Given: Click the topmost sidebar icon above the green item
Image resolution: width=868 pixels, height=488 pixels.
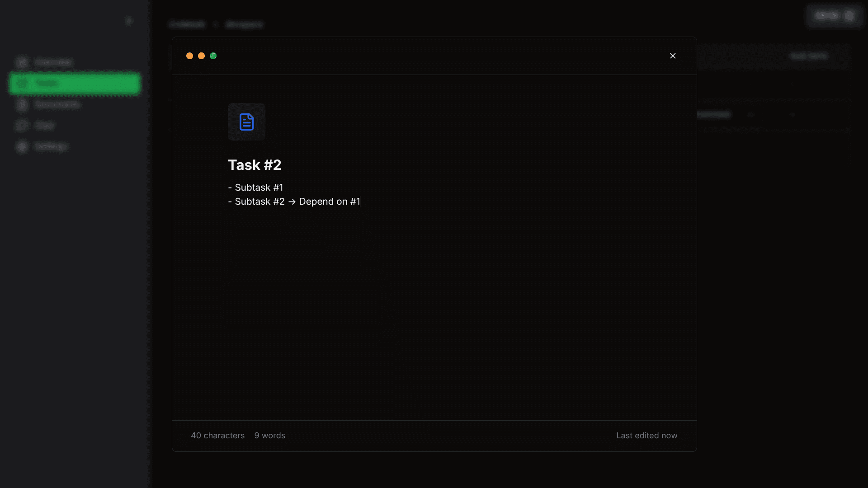Looking at the screenshot, I should [x=22, y=62].
